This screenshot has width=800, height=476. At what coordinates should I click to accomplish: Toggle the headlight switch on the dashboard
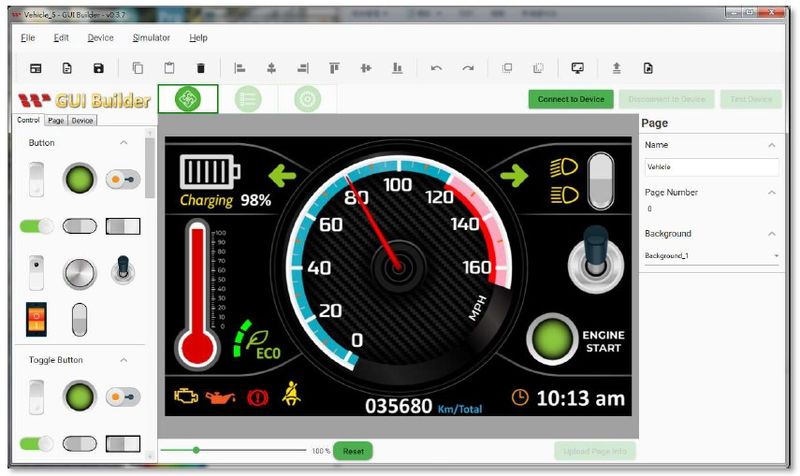click(599, 181)
